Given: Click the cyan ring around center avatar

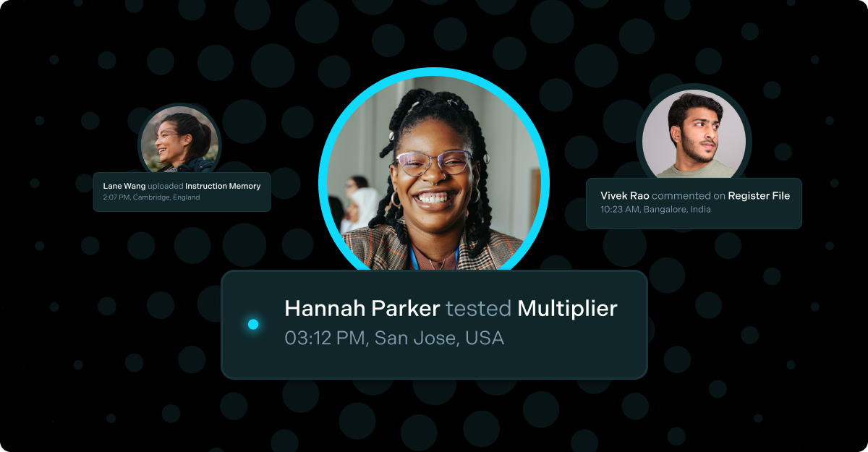Looking at the screenshot, I should pos(434,72).
